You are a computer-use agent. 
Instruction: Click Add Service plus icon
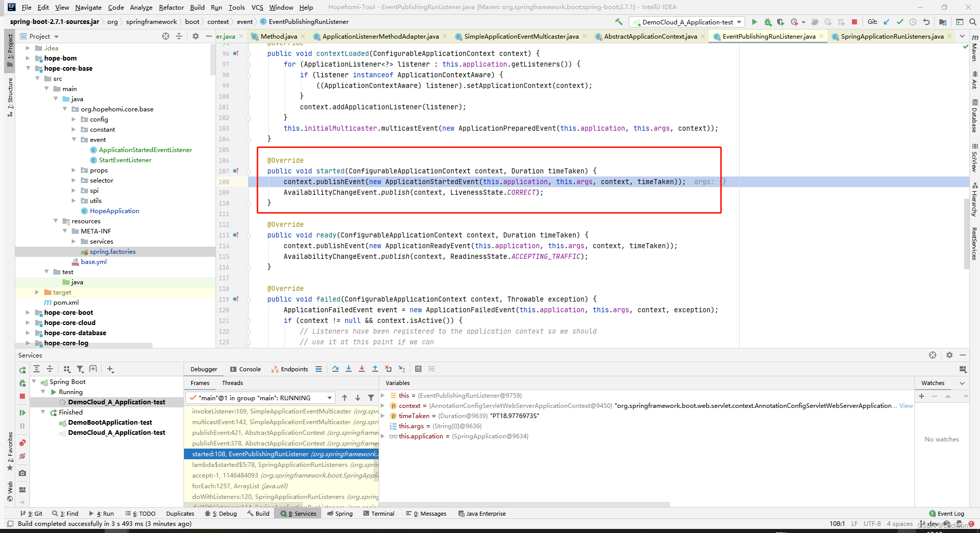click(110, 369)
